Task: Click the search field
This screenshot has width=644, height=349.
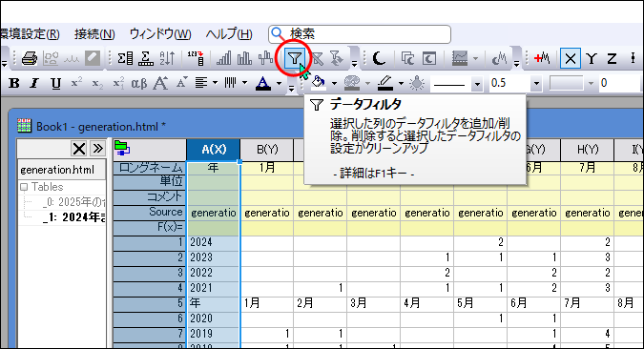Action: point(360,34)
